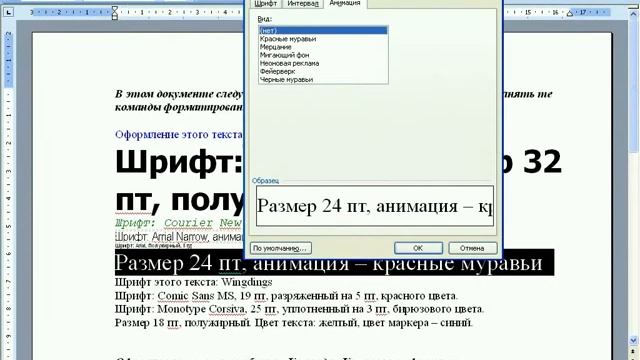
Task: Click the Monotype Corsiva text line
Action: (299, 309)
